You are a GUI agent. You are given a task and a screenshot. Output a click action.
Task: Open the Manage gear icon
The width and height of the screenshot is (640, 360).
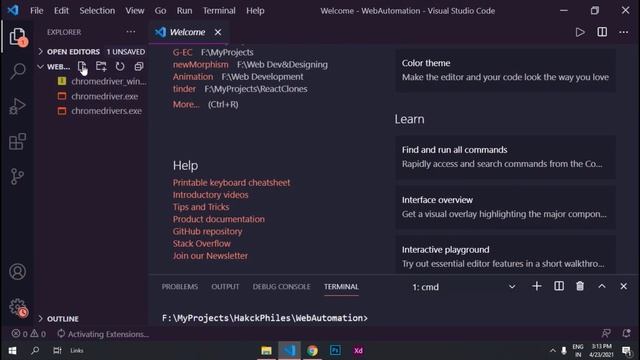click(x=17, y=307)
